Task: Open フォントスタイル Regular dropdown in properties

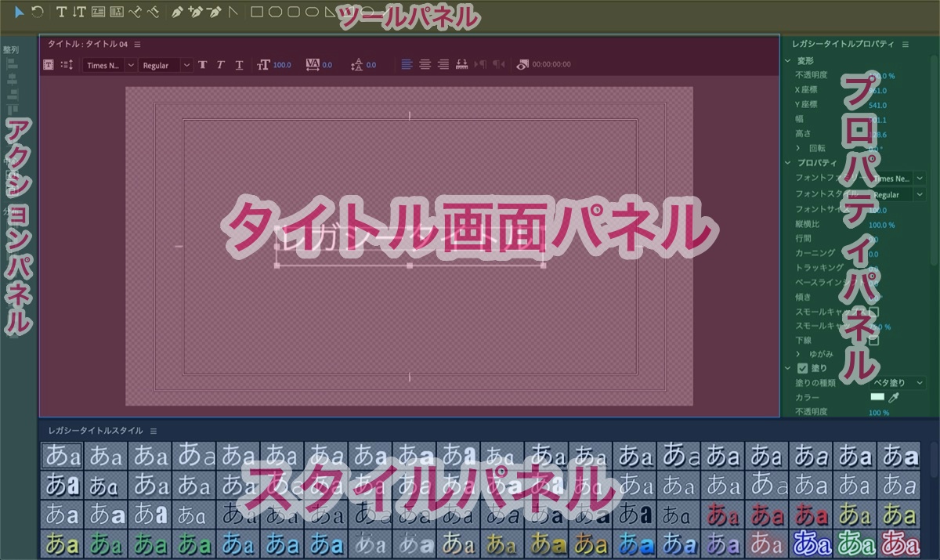Action: (x=898, y=194)
